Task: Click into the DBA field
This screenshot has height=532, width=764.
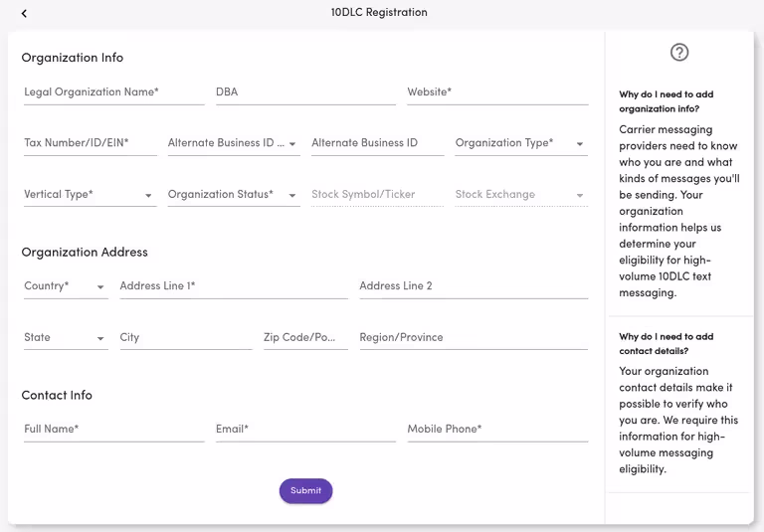Action: [305, 92]
